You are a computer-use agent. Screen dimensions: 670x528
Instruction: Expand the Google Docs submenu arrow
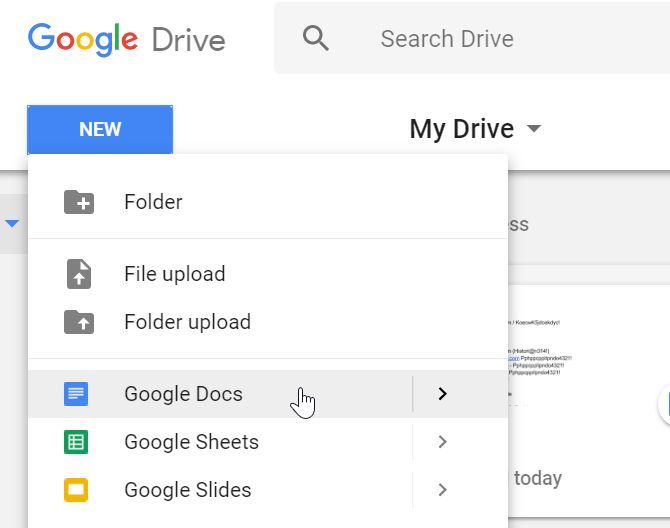click(442, 394)
